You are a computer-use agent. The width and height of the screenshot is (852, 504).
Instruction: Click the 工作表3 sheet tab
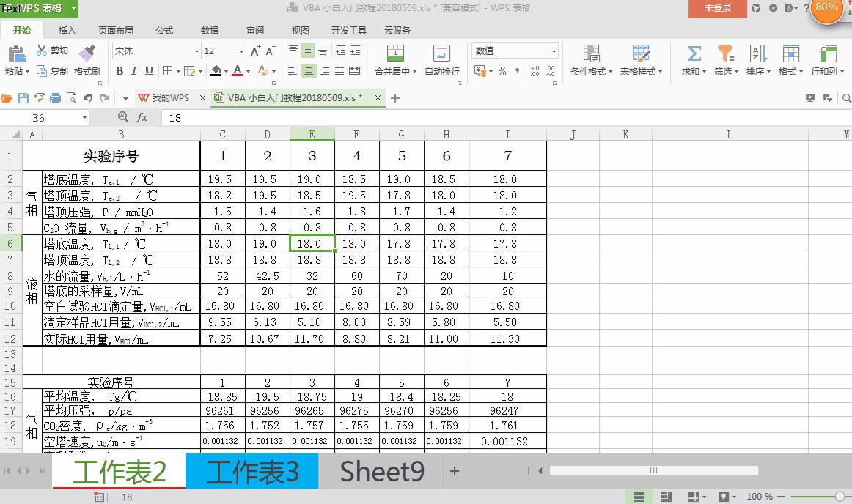coord(251,472)
